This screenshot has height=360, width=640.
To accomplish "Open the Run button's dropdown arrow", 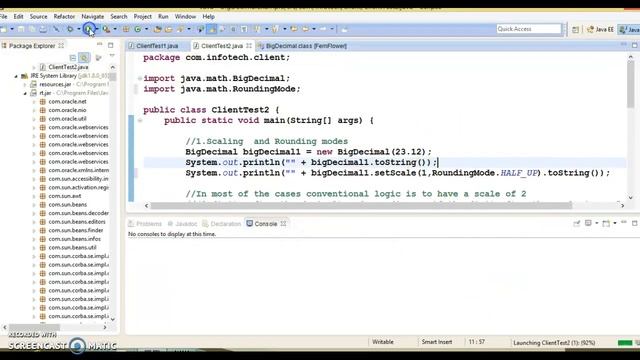I will click(x=97, y=29).
